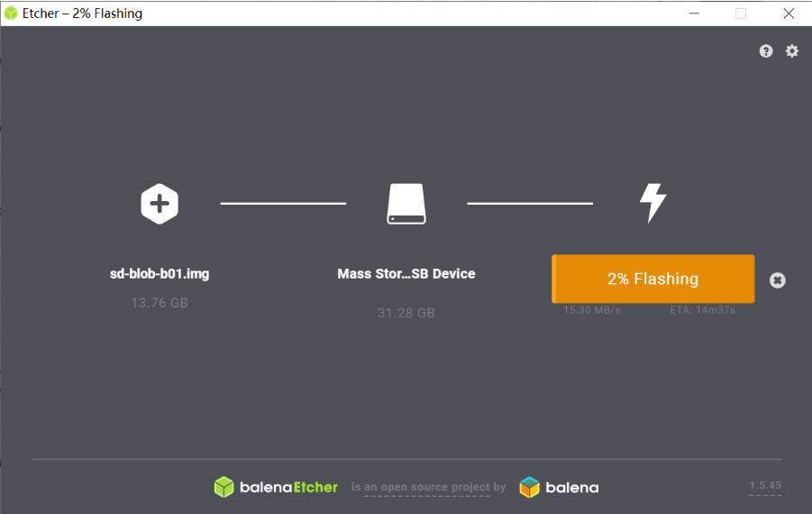Screen dimensions: 812x514
Task: Open settings via the gear icon
Action: point(792,50)
